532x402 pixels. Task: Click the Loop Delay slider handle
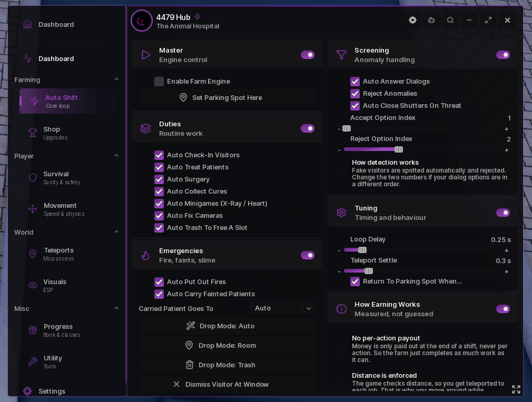tap(362, 250)
